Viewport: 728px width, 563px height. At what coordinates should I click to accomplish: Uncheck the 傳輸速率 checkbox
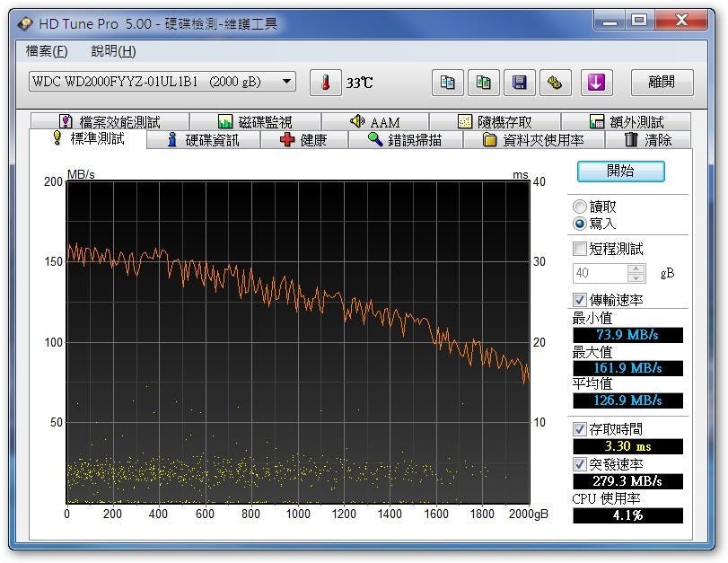580,299
